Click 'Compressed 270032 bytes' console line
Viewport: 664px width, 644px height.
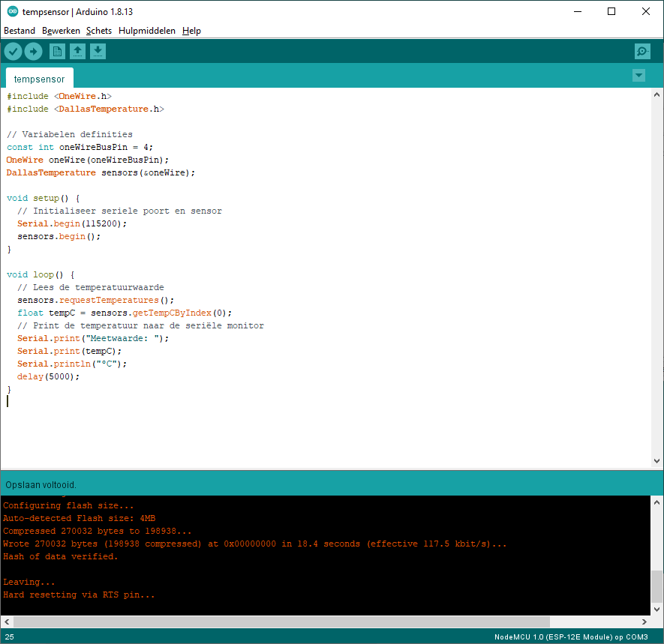[x=98, y=531]
